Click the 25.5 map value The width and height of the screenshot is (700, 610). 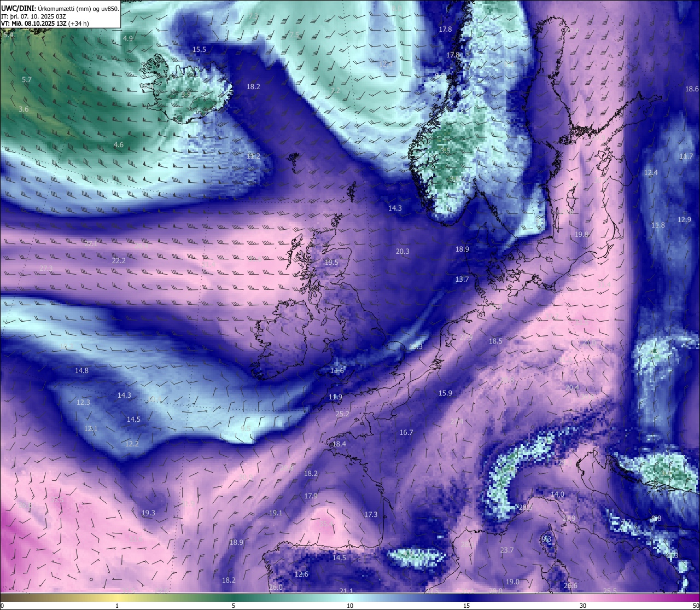[x=610, y=590]
